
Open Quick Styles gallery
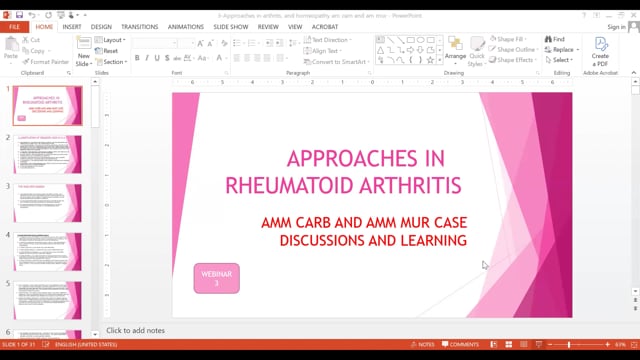476,51
